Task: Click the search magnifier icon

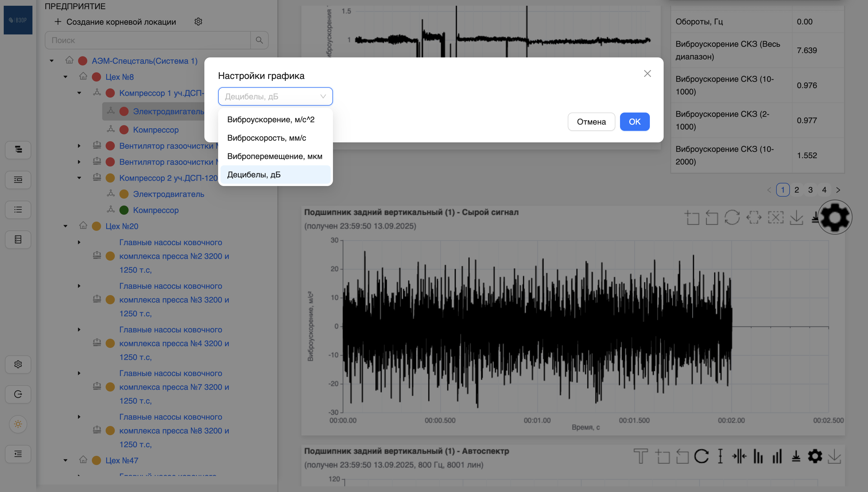Action: coord(259,40)
